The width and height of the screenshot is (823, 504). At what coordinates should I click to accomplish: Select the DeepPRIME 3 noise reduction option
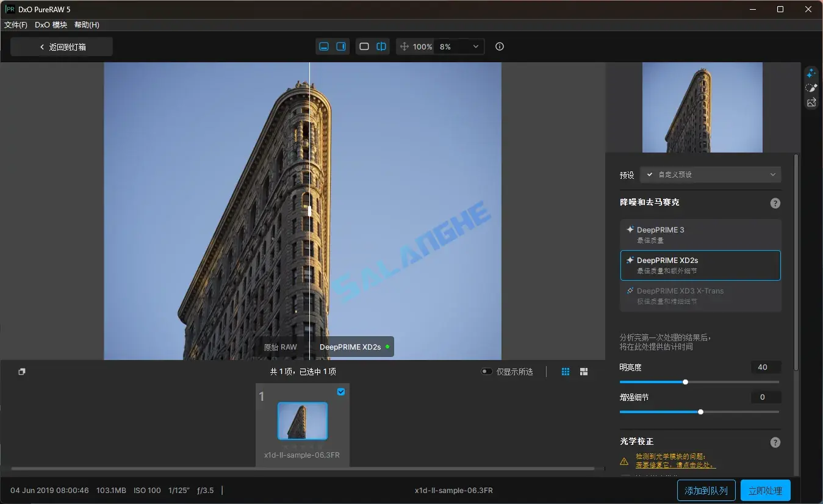coord(700,234)
